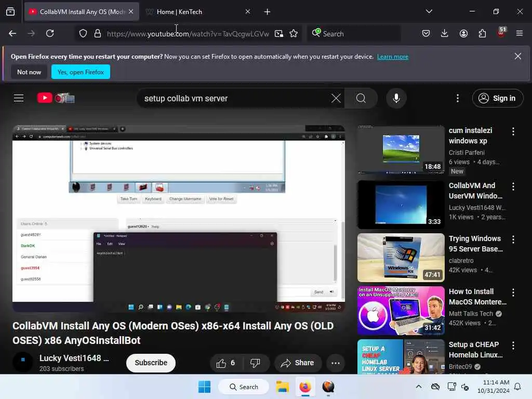Click the Firefox View icon

click(x=10, y=12)
